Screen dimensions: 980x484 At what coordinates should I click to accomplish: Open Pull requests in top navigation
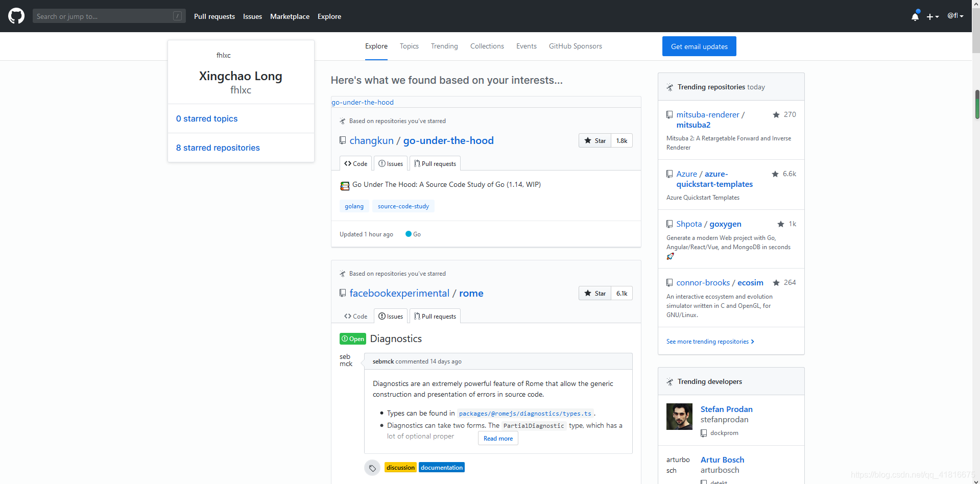tap(214, 16)
